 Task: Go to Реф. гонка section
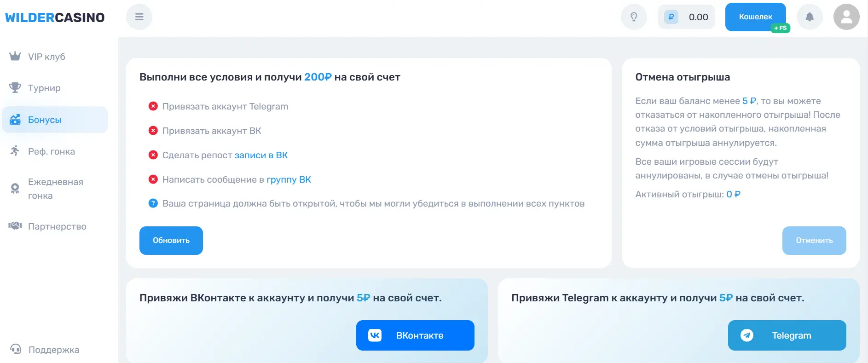point(51,151)
